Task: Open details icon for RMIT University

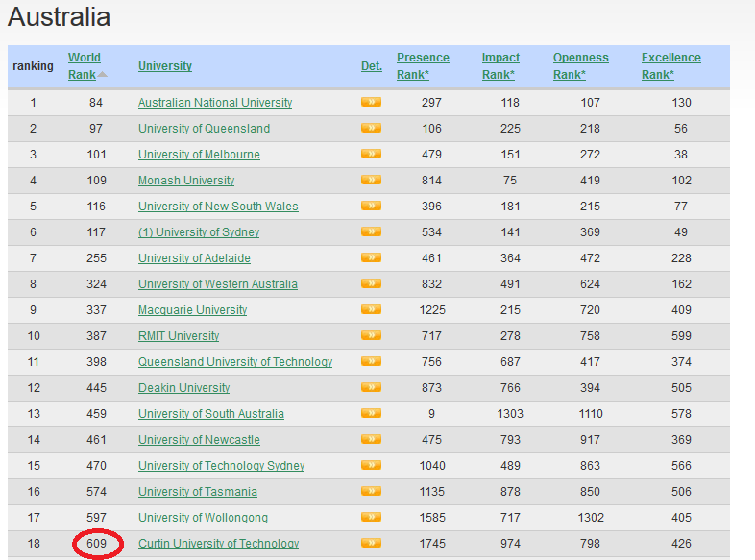Action: click(x=371, y=335)
